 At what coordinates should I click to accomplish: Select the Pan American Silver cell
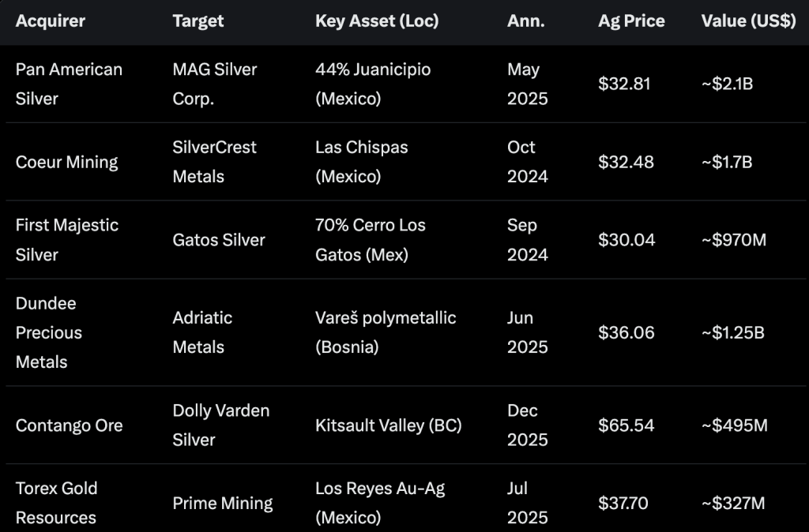pos(69,84)
